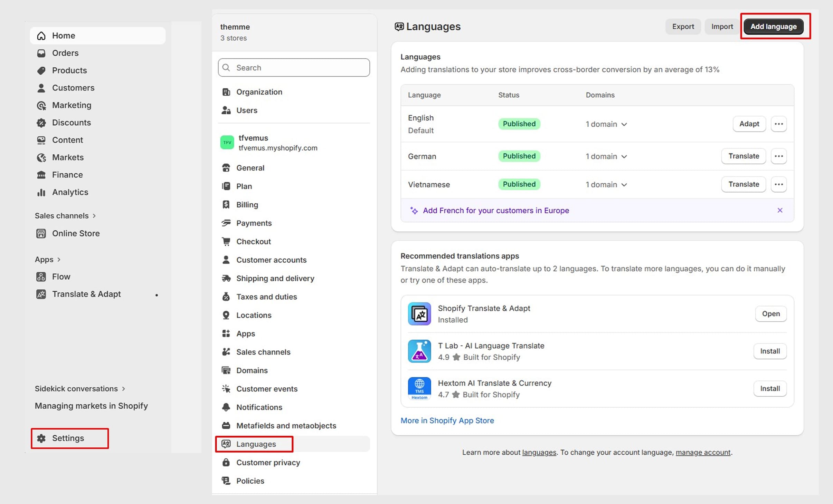833x504 pixels.
Task: Click the Notifications bell icon
Action: coord(226,407)
